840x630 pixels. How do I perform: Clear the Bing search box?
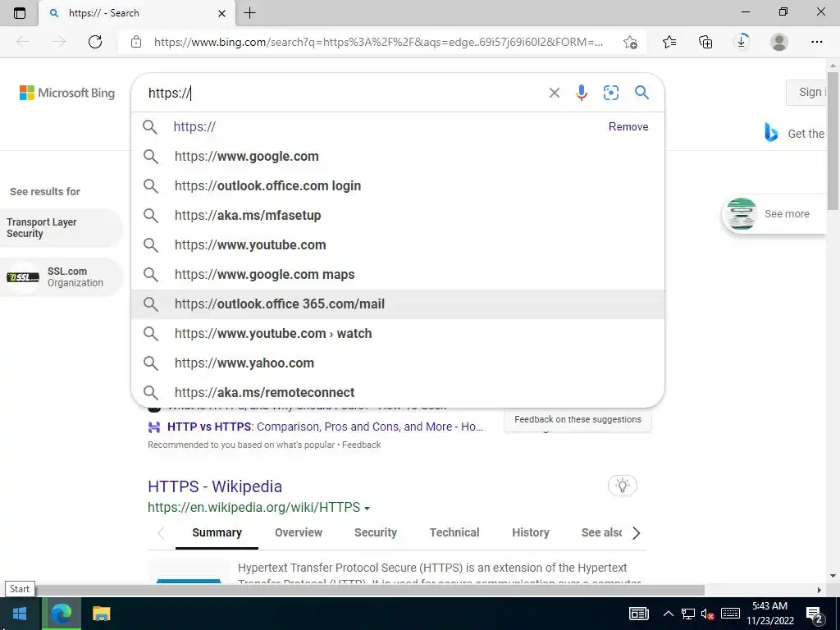click(x=555, y=93)
